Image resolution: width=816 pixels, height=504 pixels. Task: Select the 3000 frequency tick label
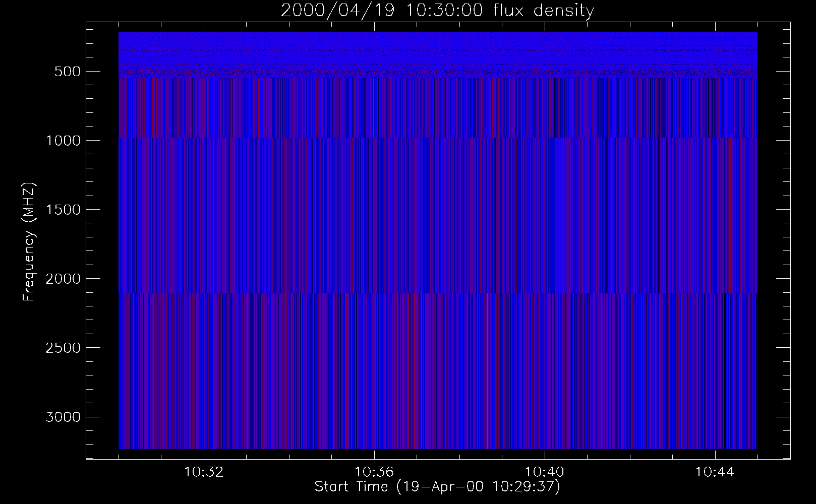(63, 417)
